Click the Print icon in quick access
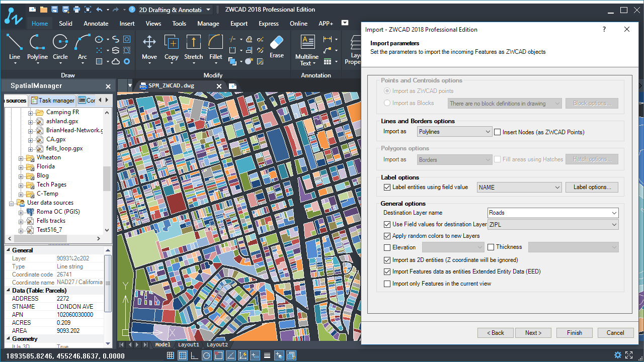This screenshot has width=644, height=362. [77, 10]
